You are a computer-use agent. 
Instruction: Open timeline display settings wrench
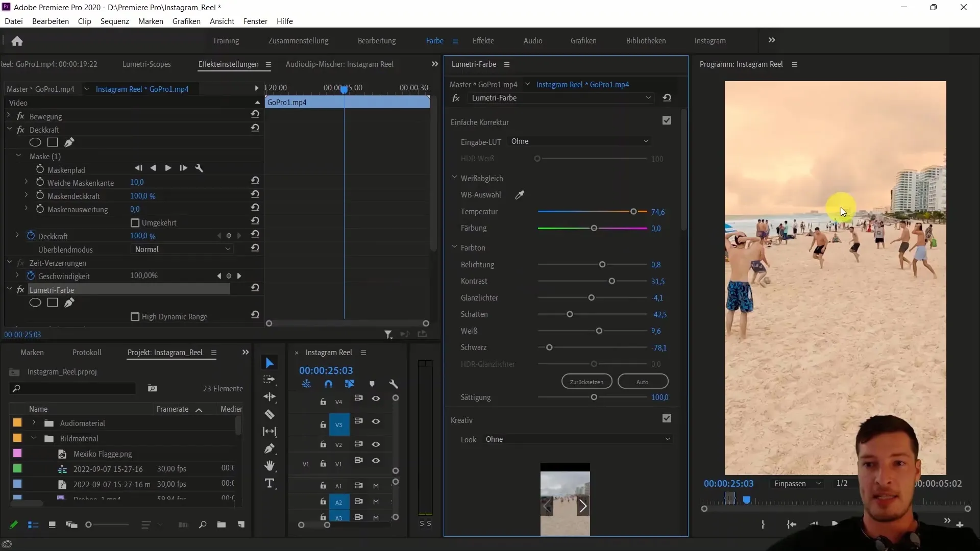point(394,384)
